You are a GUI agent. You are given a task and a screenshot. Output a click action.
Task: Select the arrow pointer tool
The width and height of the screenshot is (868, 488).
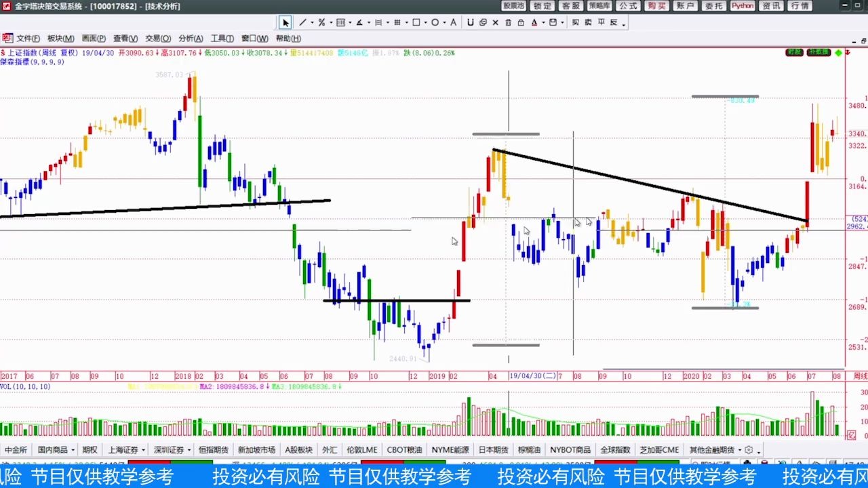[285, 22]
